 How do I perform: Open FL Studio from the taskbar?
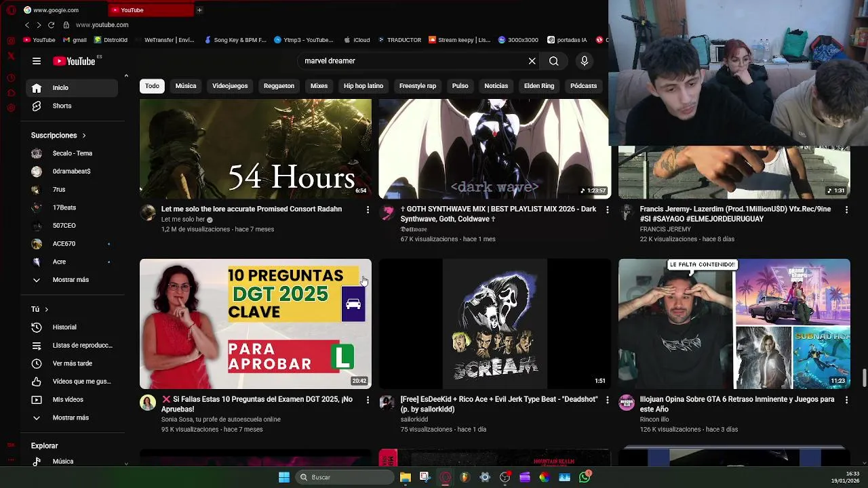pos(465,477)
